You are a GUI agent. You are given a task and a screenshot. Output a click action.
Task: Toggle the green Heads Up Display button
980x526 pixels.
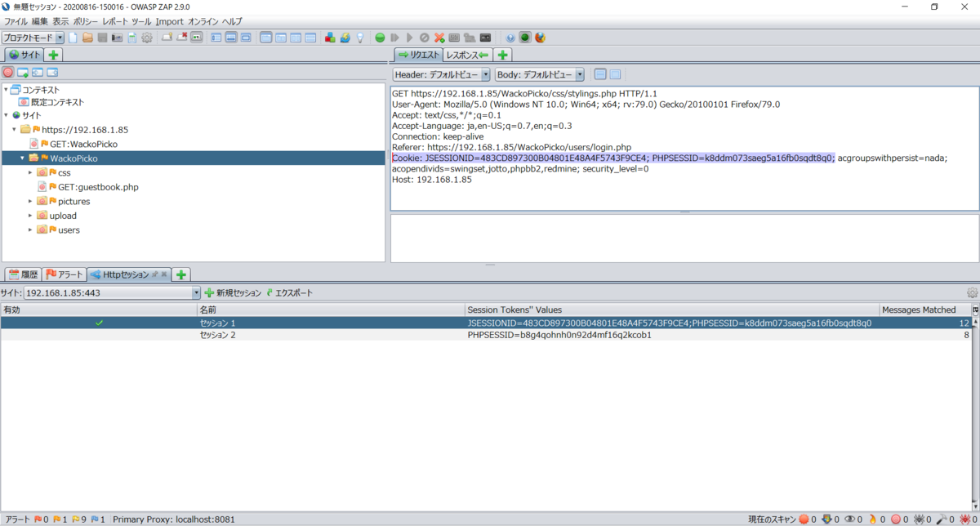(x=524, y=38)
